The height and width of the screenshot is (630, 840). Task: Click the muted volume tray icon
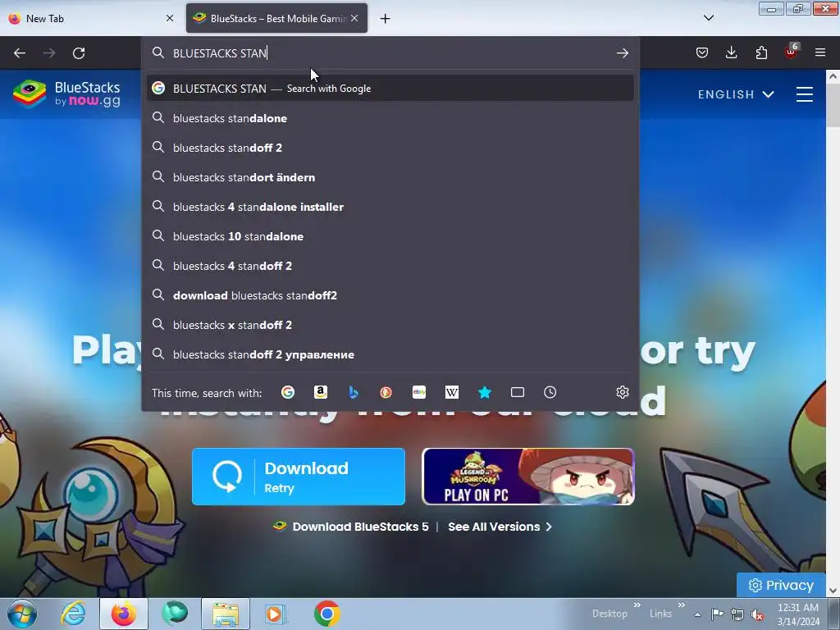coord(757,614)
